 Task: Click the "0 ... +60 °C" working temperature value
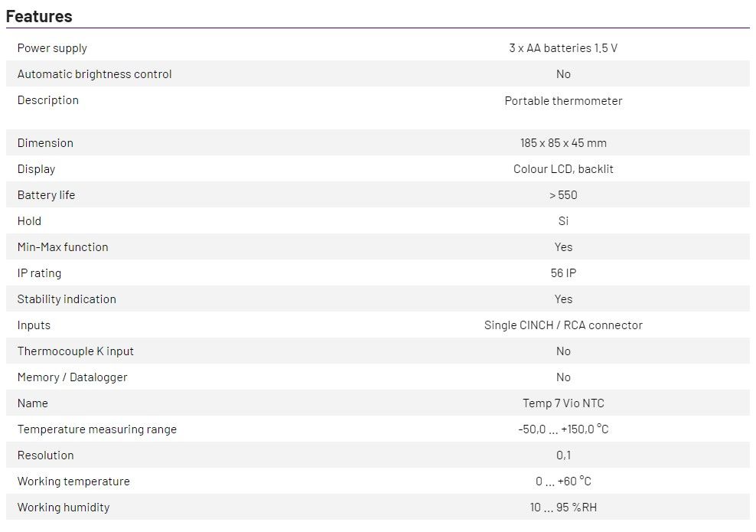tap(563, 481)
